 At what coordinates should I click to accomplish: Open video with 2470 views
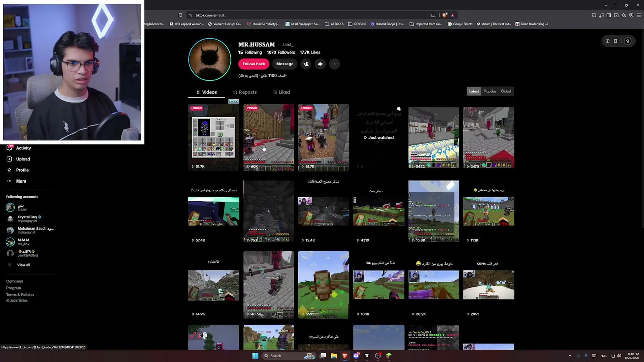(x=489, y=137)
